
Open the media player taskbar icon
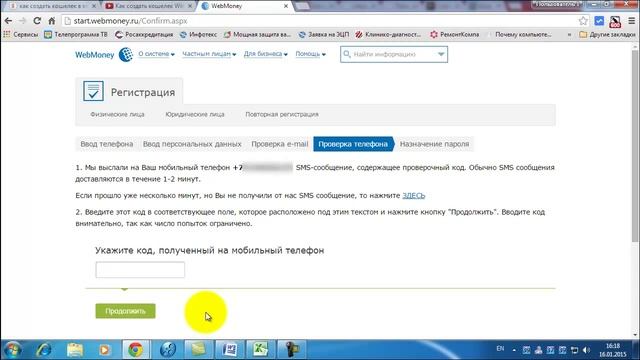104,350
